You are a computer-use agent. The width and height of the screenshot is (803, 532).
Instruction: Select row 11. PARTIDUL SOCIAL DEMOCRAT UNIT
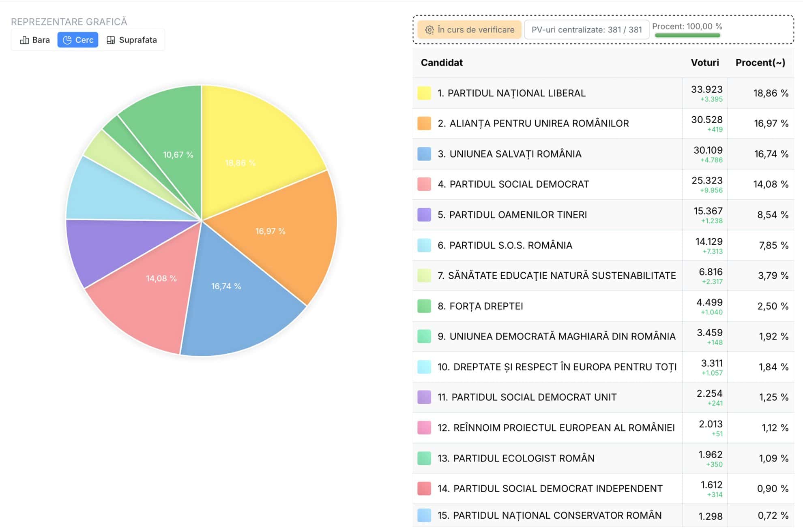pos(603,397)
